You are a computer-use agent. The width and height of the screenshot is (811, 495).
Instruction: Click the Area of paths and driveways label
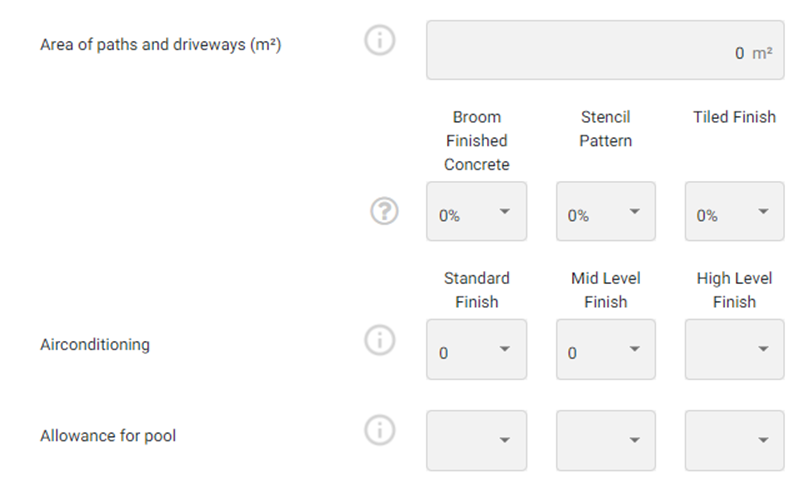tap(160, 45)
